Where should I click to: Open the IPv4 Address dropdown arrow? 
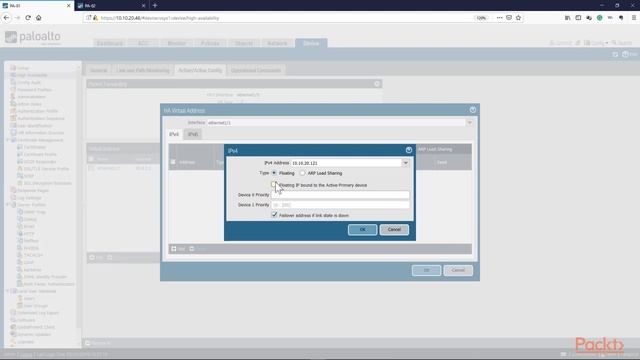tap(405, 163)
